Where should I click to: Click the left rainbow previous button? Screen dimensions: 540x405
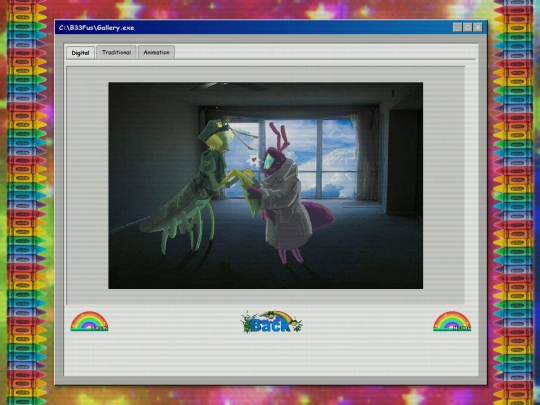89,321
